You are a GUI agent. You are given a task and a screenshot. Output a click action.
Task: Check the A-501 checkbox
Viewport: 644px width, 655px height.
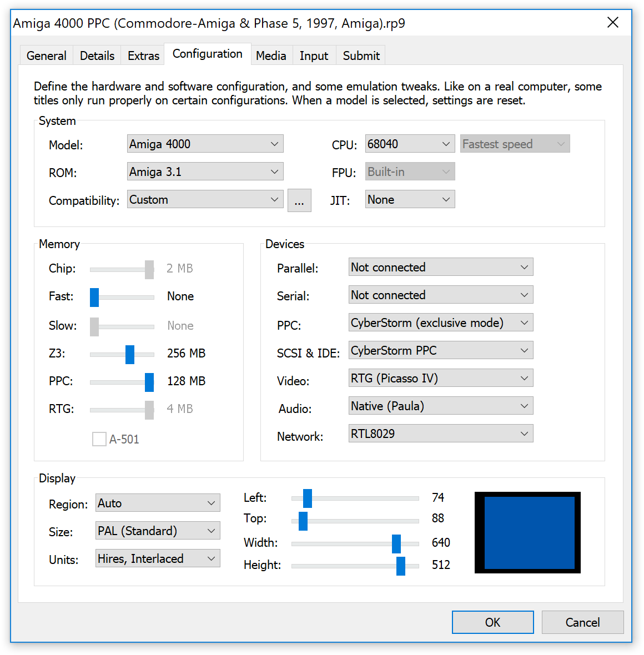click(x=99, y=439)
